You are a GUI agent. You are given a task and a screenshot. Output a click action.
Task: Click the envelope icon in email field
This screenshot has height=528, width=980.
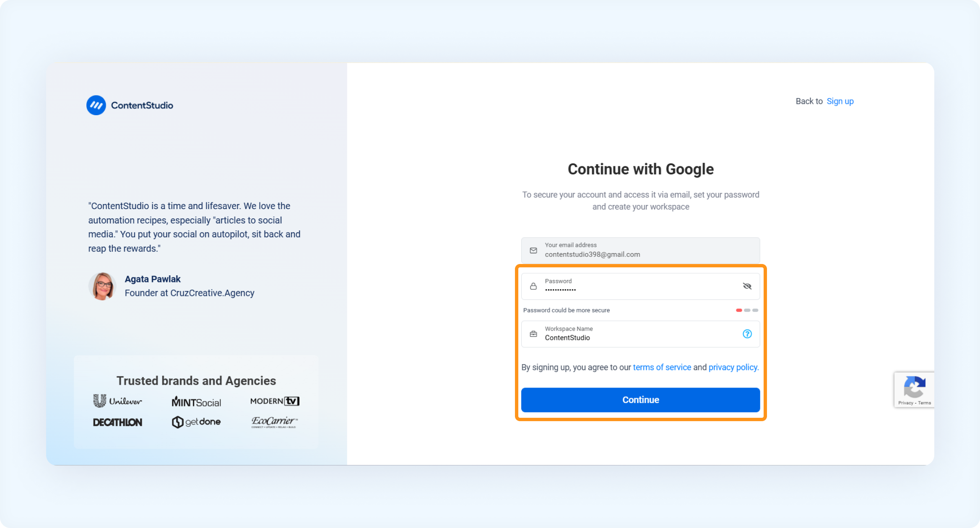tap(533, 250)
